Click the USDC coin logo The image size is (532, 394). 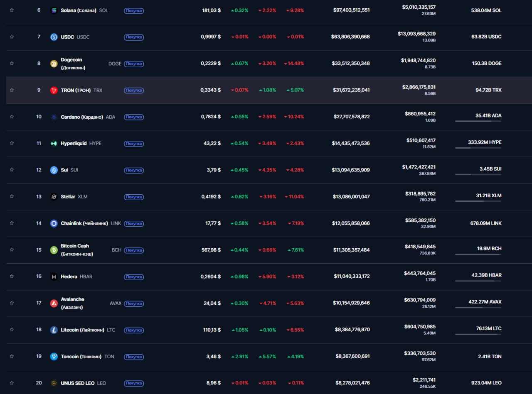(54, 37)
